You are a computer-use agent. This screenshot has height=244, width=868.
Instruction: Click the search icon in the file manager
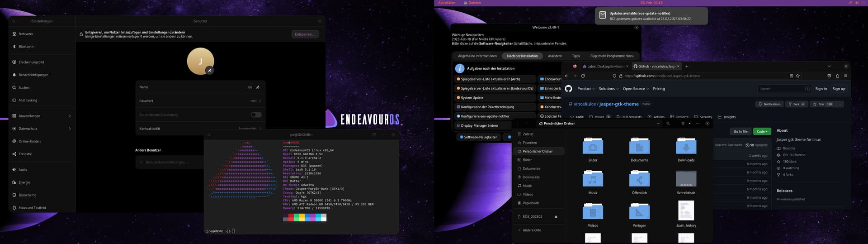point(668,124)
